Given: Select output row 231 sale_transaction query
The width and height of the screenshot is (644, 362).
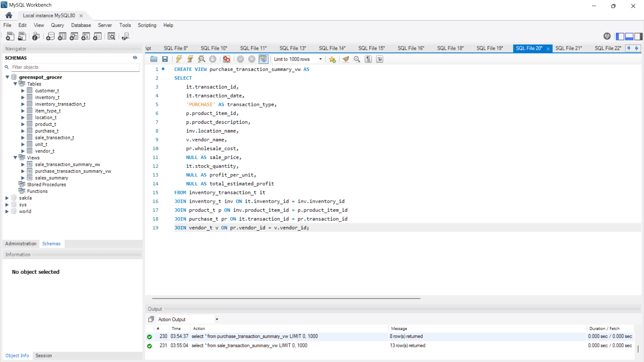Looking at the screenshot, I should [389, 346].
